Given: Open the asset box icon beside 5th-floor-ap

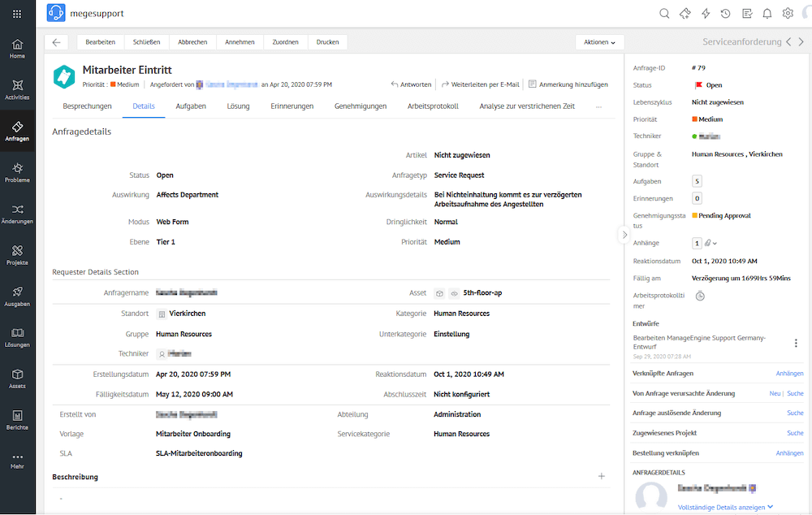Looking at the screenshot, I should click(x=439, y=293).
